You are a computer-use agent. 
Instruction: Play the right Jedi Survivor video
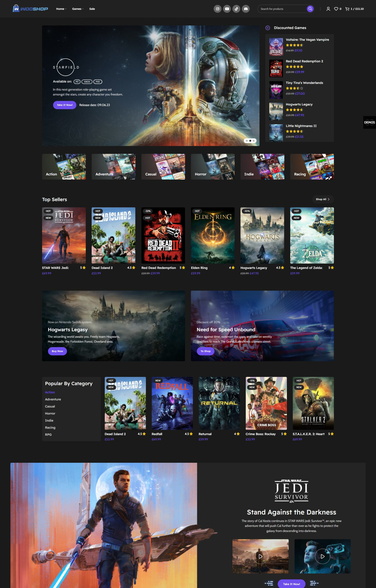coord(322,556)
